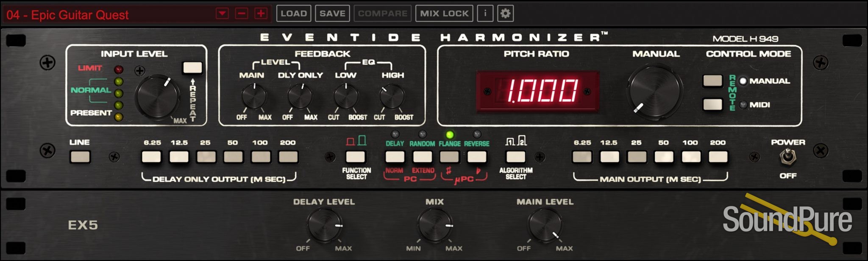The image size is (868, 261).
Task: Click the EX5 label
Action: tap(83, 225)
